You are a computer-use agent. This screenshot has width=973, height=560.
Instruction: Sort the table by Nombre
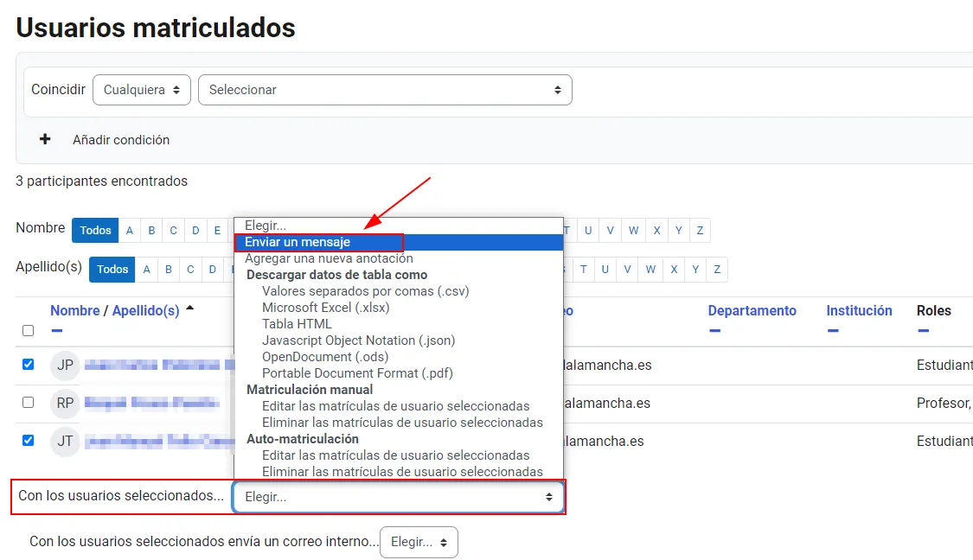point(75,310)
